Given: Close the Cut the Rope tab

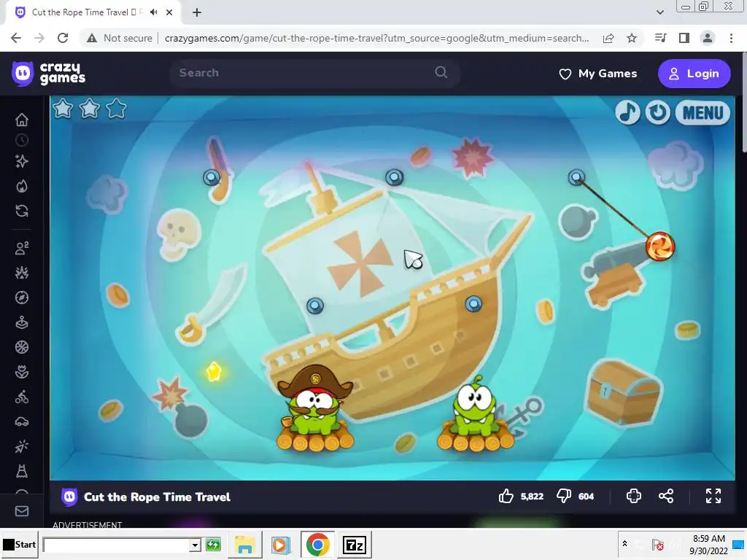Looking at the screenshot, I should (x=169, y=12).
